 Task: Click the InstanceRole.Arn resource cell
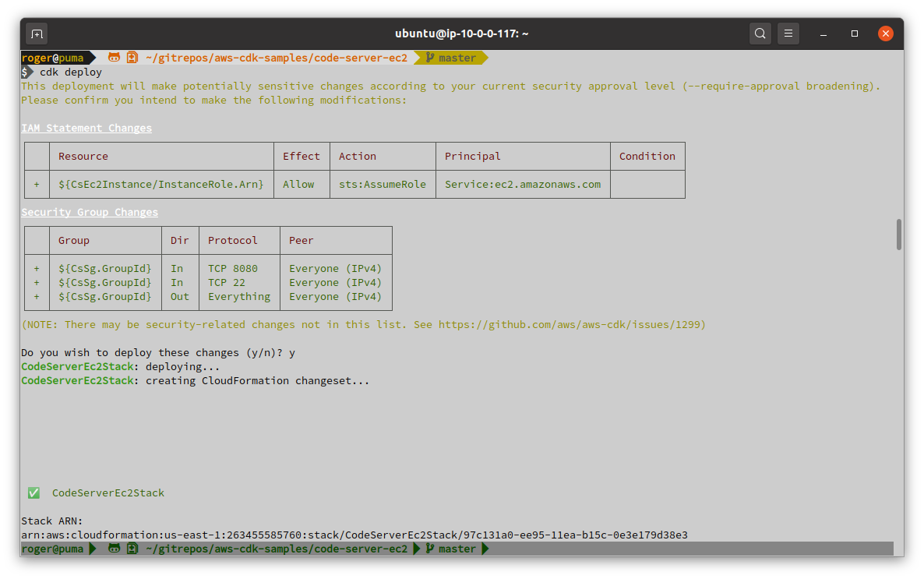(x=160, y=184)
